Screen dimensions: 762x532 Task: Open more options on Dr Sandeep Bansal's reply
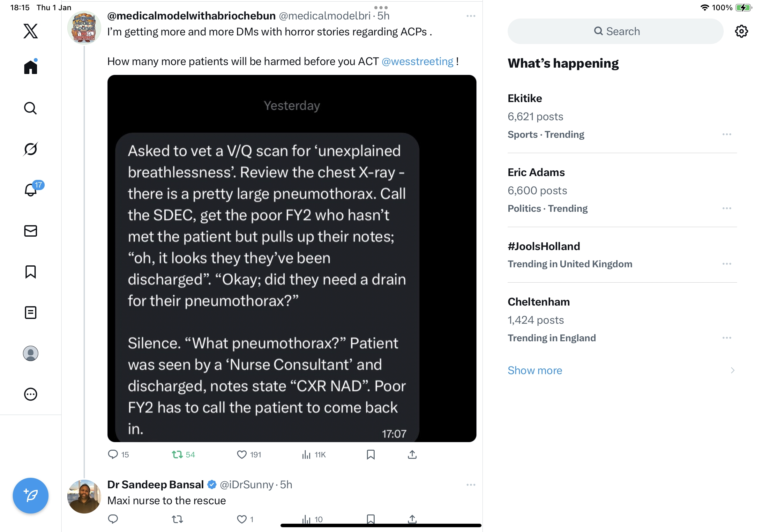coord(471,484)
